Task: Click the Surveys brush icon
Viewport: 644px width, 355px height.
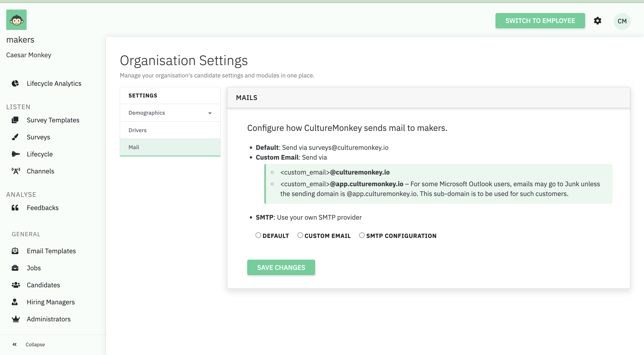Action: [x=15, y=137]
